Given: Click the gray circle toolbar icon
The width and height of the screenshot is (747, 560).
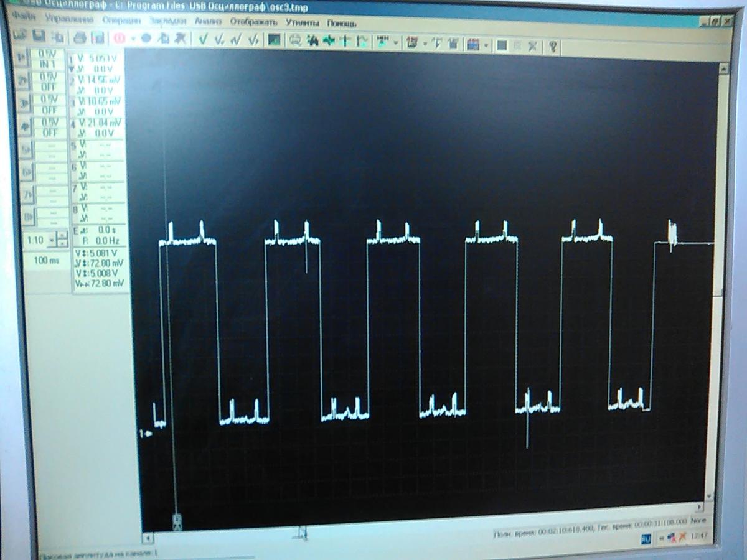Looking at the screenshot, I should (146, 38).
